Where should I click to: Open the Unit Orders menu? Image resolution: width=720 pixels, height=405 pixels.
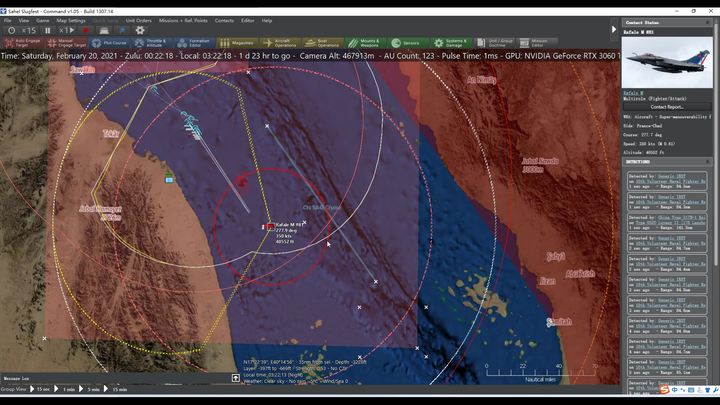[139, 21]
